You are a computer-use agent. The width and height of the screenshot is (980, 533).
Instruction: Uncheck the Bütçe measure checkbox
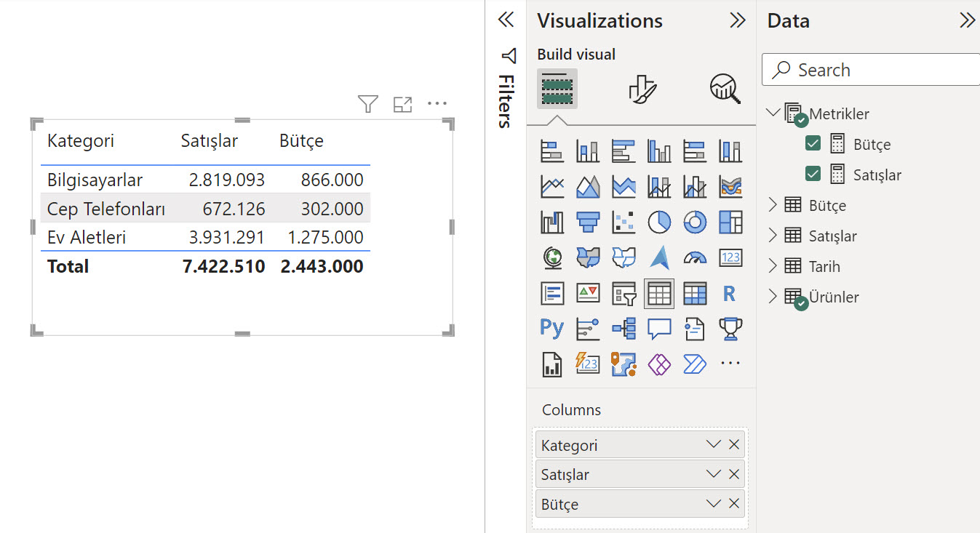[813, 144]
